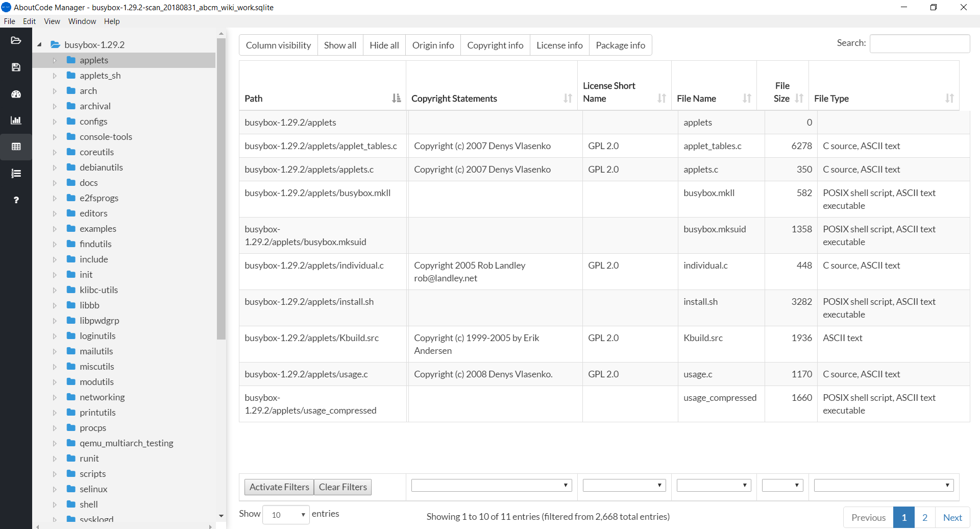Go to page 2 of results
980x529 pixels.
coord(924,517)
